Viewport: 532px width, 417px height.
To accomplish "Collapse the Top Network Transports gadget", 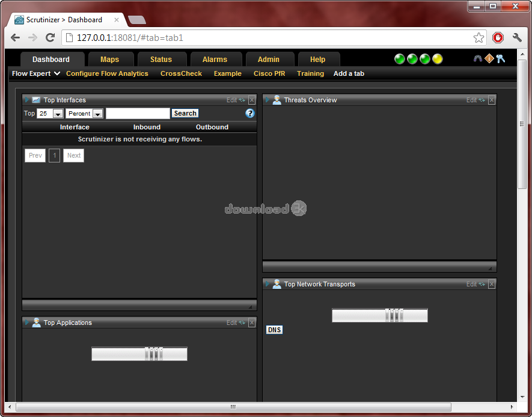I will [268, 284].
